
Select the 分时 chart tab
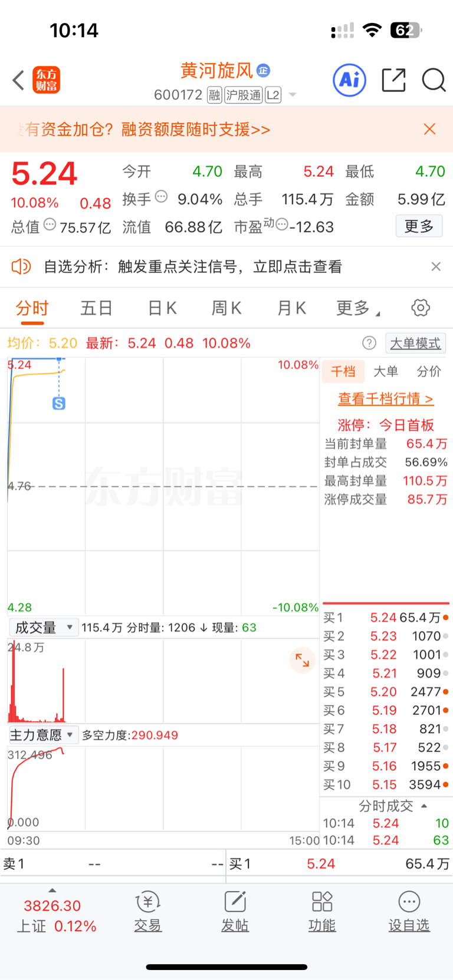click(32, 308)
